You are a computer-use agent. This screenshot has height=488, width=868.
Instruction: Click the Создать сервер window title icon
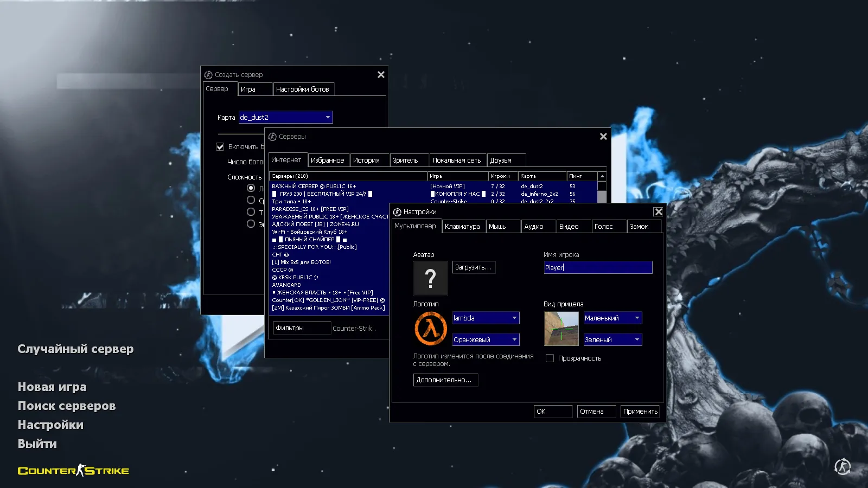208,75
